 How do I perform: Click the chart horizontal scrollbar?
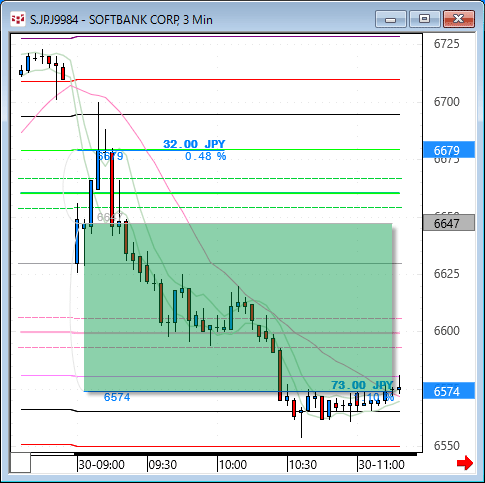point(223,454)
